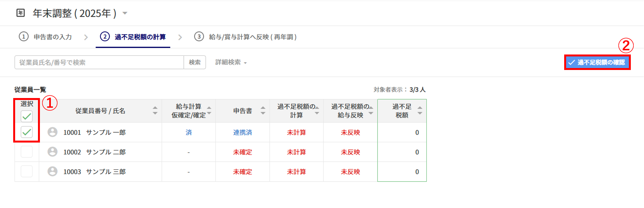
Task: Go to step 1 申告書の入力
Action: click(46, 37)
